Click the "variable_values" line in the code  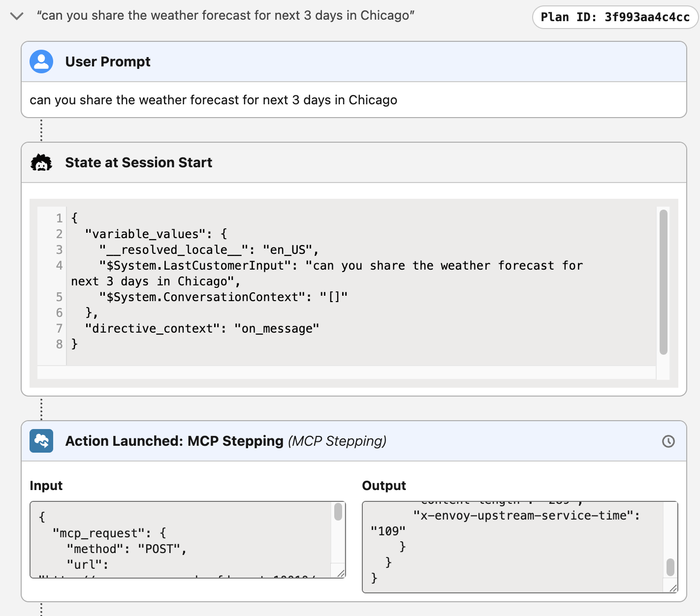point(156,234)
